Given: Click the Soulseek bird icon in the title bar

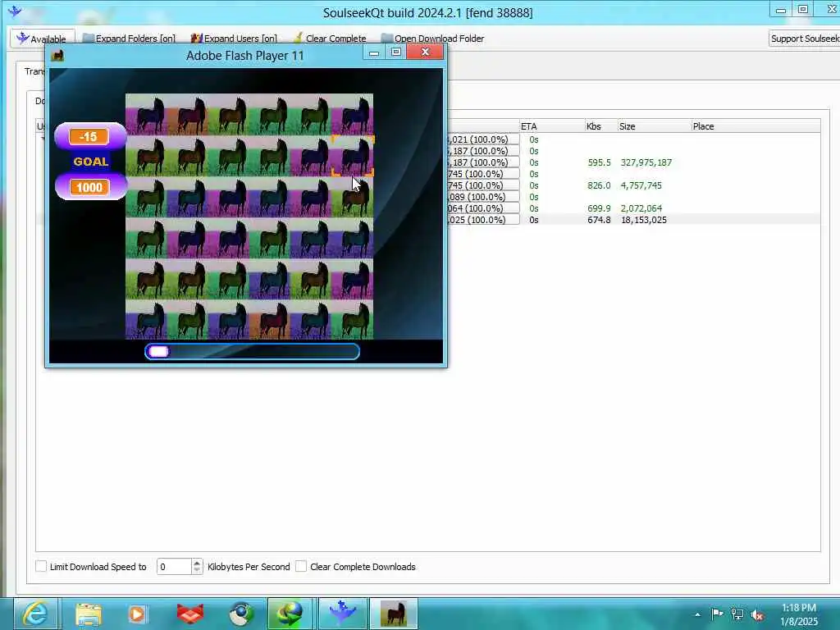Looking at the screenshot, I should pos(15,11).
